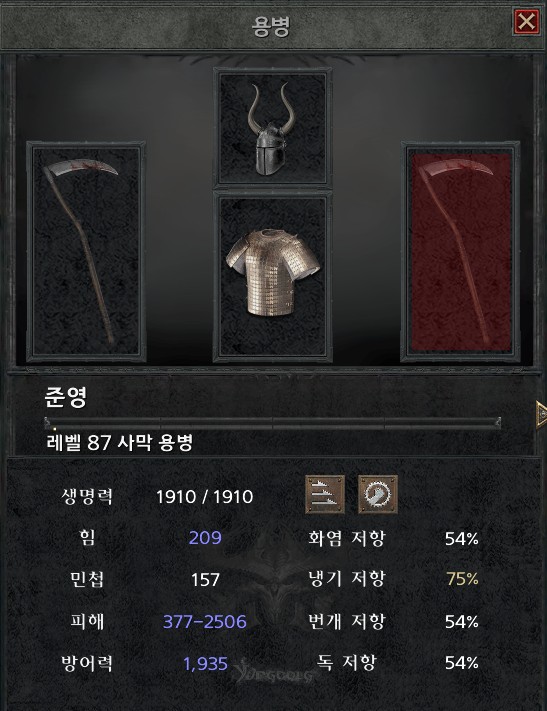The width and height of the screenshot is (547, 711).
Task: Click the 생명력 value 1910 / 1910
Action: point(205,497)
